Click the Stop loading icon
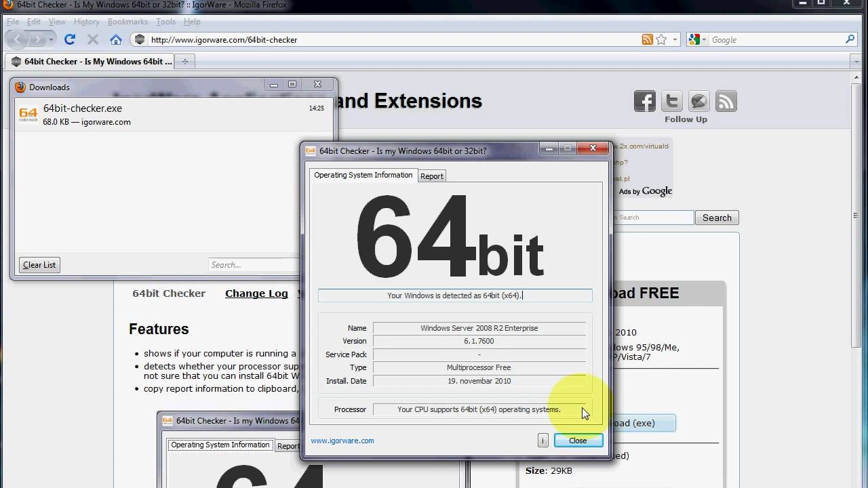868x488 pixels. [93, 39]
